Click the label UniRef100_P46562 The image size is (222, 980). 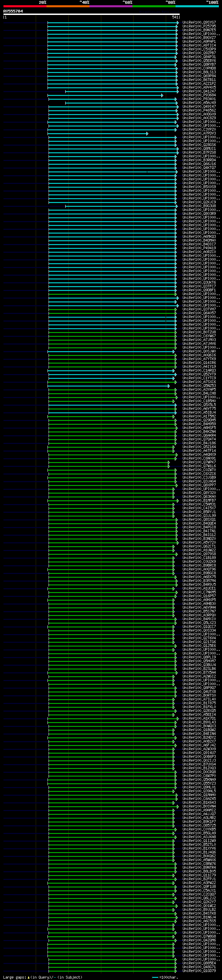point(199,110)
